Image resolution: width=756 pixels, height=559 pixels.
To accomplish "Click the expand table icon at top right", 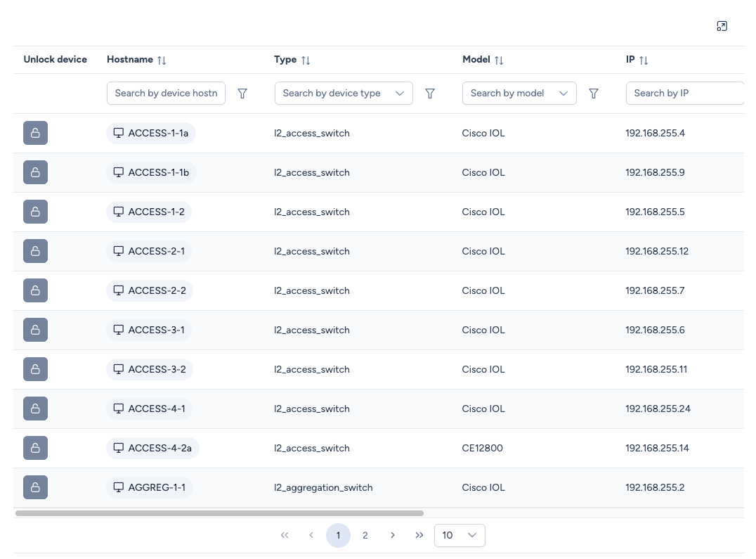I will pyautogui.click(x=722, y=26).
